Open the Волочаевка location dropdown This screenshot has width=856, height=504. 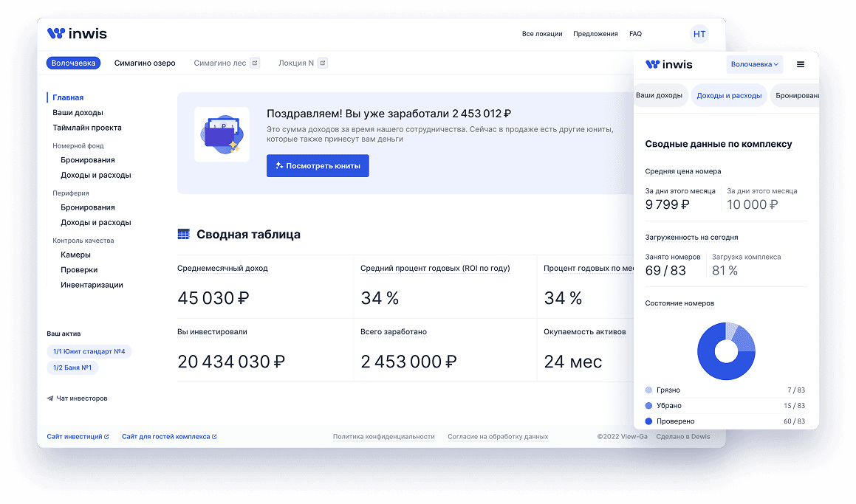754,65
